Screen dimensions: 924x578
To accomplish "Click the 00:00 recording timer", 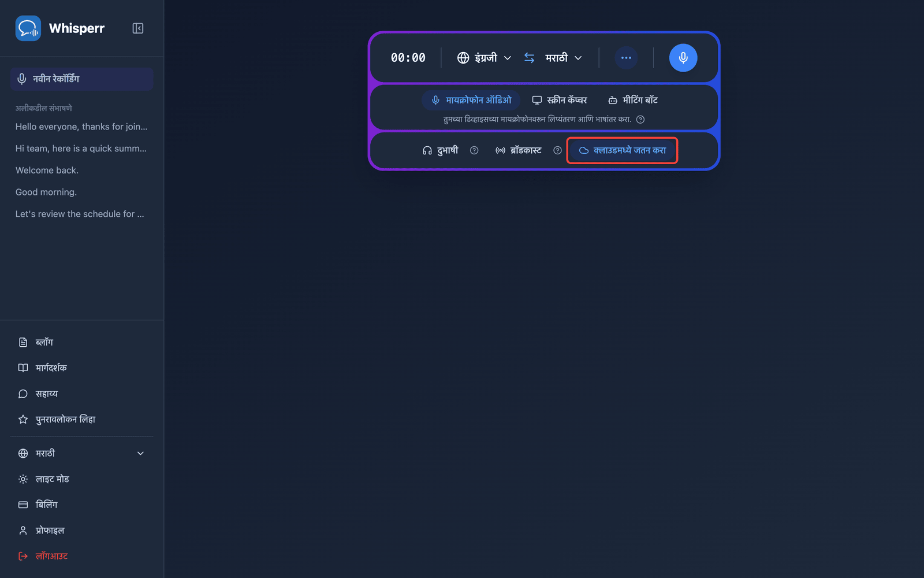I will [x=408, y=58].
